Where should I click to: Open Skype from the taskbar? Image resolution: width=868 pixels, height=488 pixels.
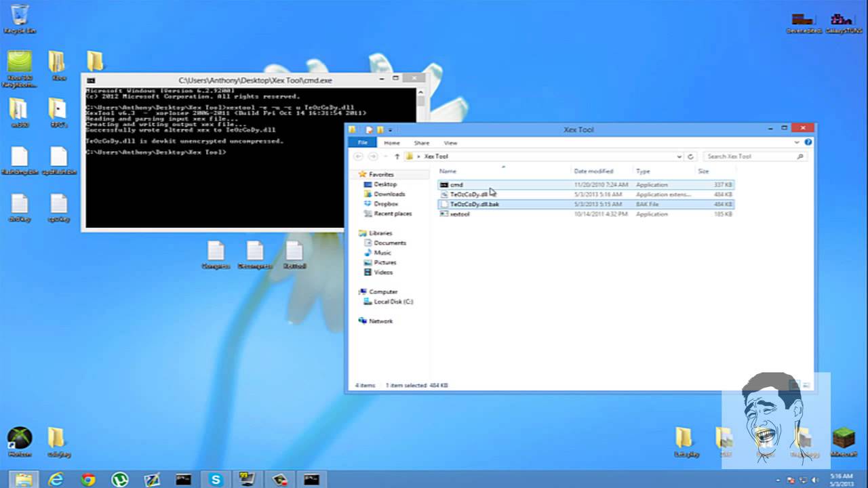(216, 480)
